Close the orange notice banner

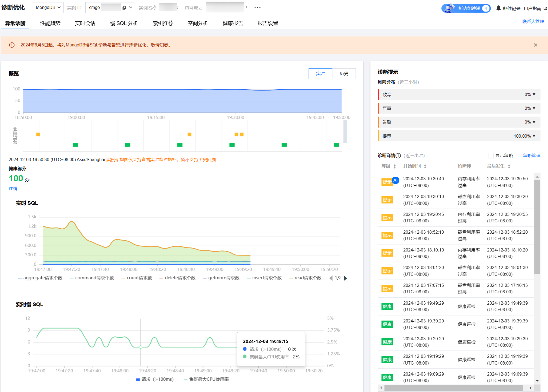coord(535,45)
